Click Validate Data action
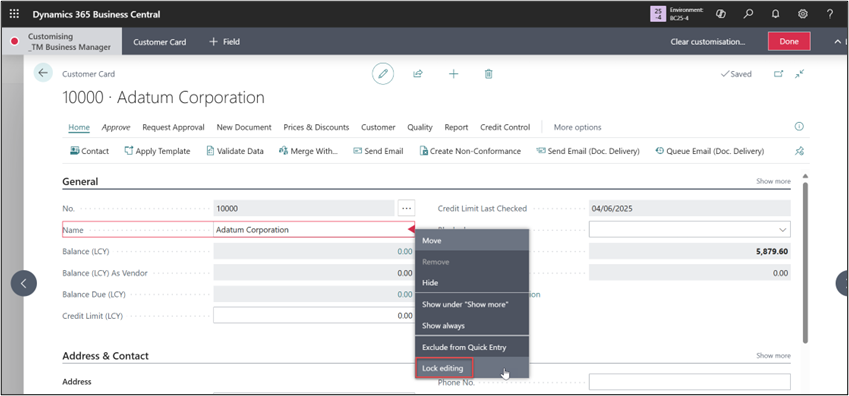The width and height of the screenshot is (849, 396). pos(235,151)
